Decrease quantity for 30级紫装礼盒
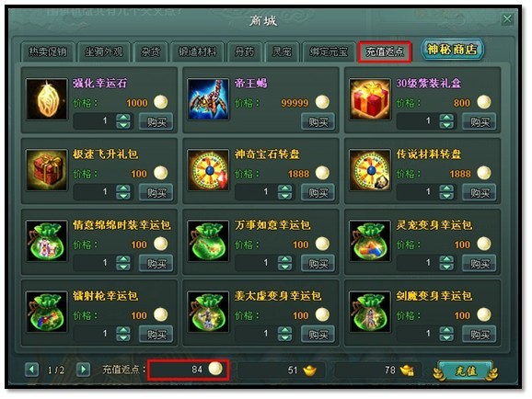This screenshot has width=532, height=399. [446, 125]
